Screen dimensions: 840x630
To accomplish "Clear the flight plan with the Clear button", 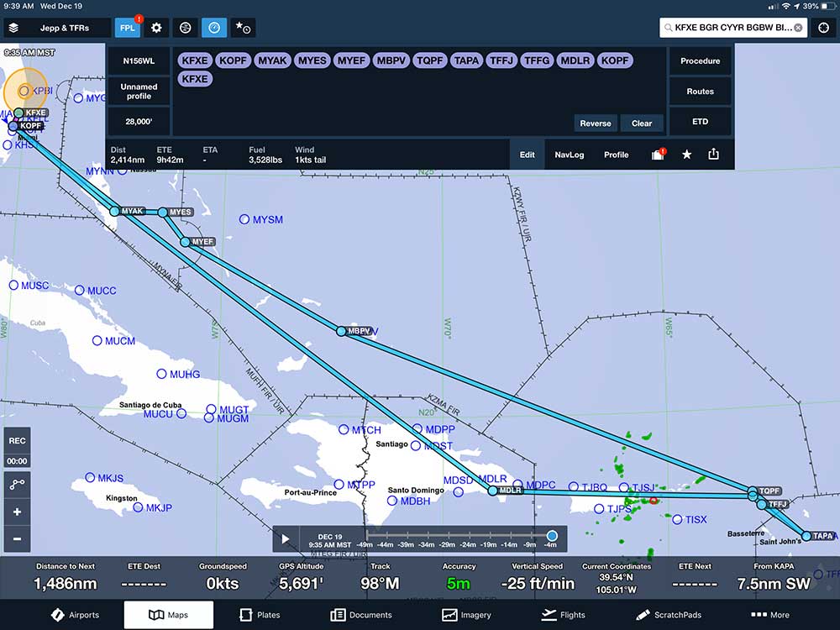I will click(642, 123).
